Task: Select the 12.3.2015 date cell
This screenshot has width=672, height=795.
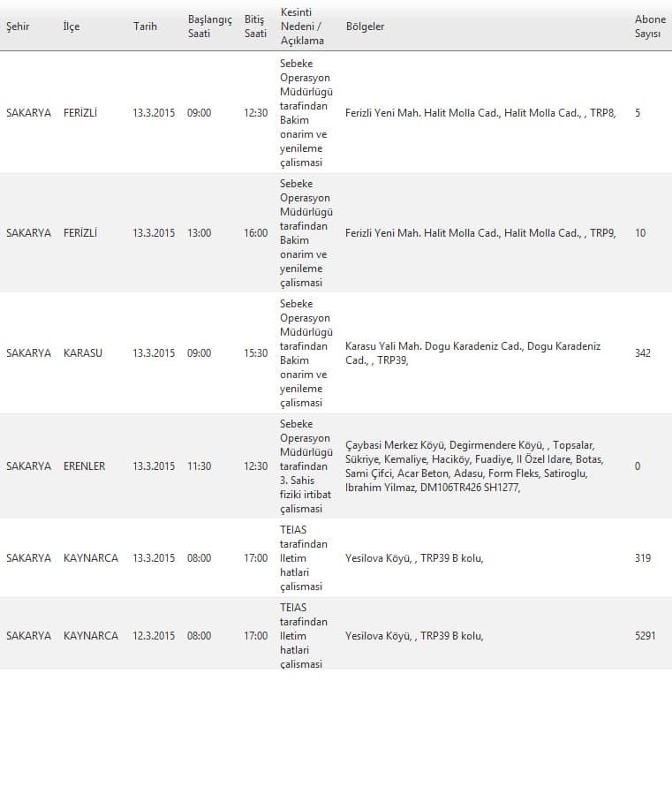Action: pos(154,636)
